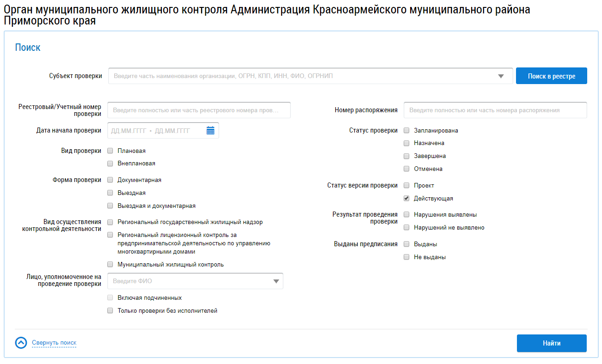Select the Документарная form checkbox
602x364 pixels.
(x=110, y=180)
